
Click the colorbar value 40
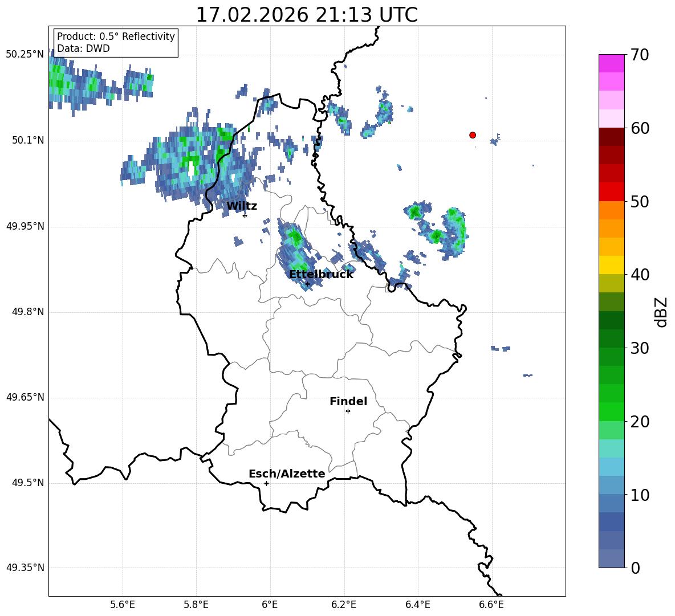(640, 275)
